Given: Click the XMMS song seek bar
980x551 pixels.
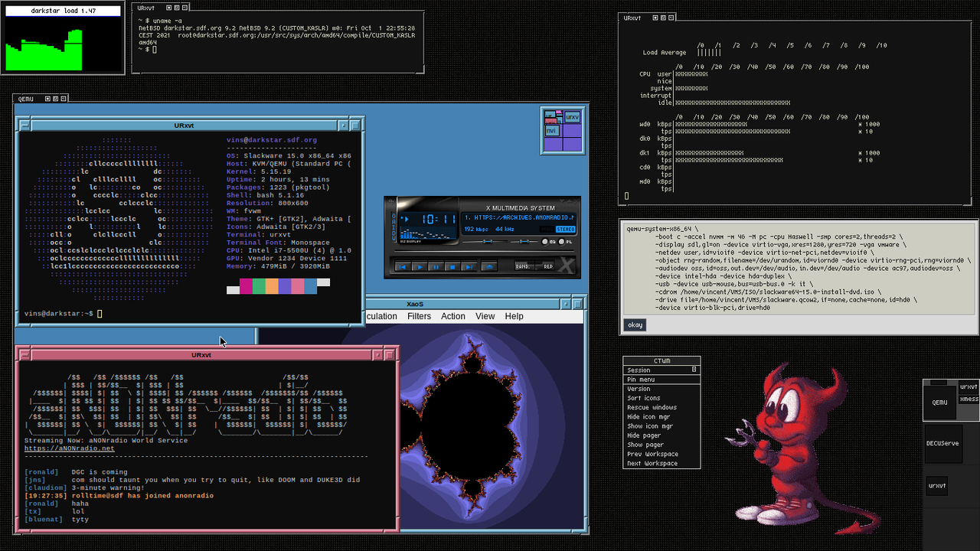Looking at the screenshot, I should 484,250.
